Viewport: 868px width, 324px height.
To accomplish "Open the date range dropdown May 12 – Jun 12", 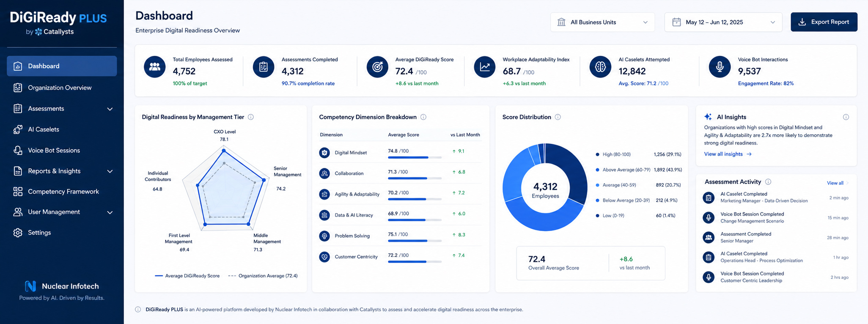I will point(723,22).
